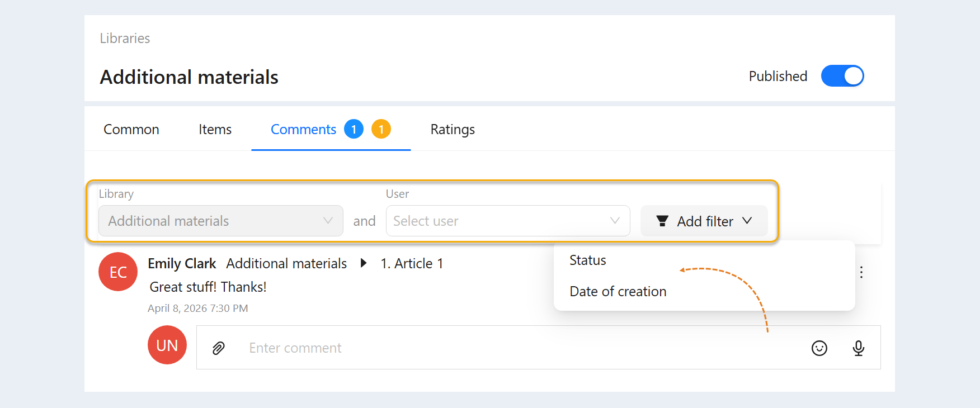This screenshot has height=408, width=980.
Task: Click the orange comments count badge
Action: [x=381, y=129]
